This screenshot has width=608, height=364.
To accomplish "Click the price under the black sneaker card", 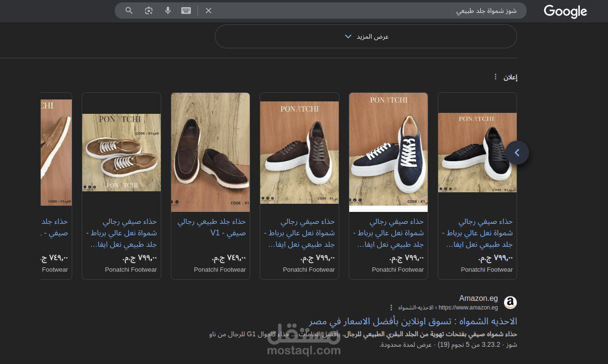I will tap(496, 258).
